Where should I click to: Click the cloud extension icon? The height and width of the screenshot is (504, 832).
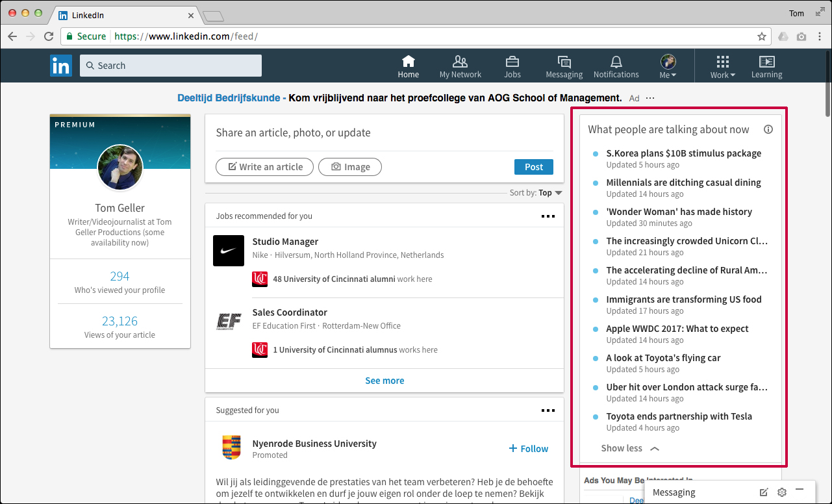click(x=783, y=36)
